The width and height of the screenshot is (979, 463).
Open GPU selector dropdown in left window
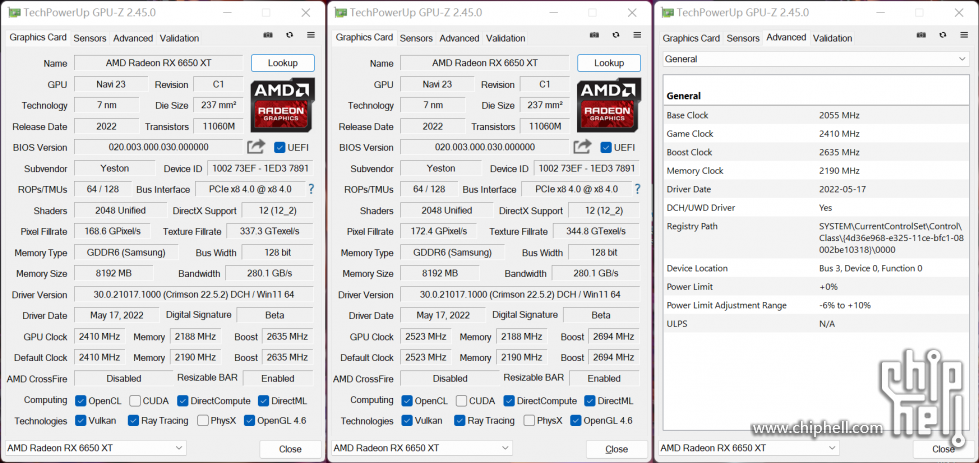click(96, 447)
